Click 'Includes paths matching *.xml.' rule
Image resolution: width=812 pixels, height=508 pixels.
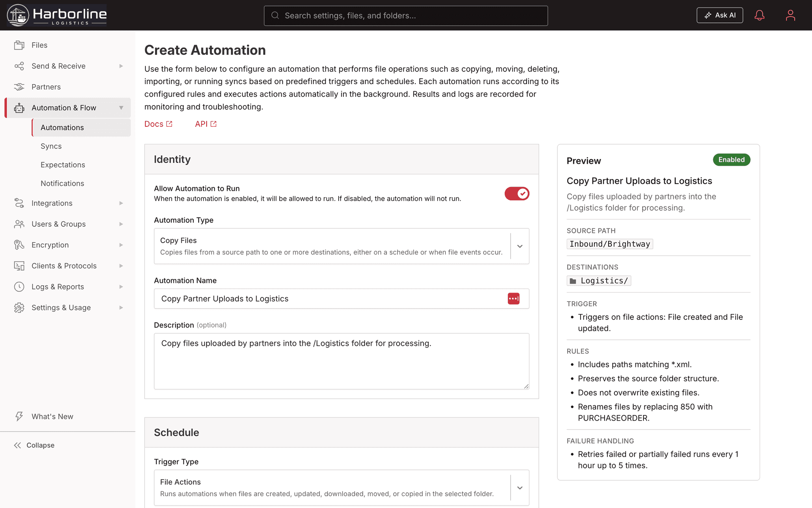(x=635, y=365)
